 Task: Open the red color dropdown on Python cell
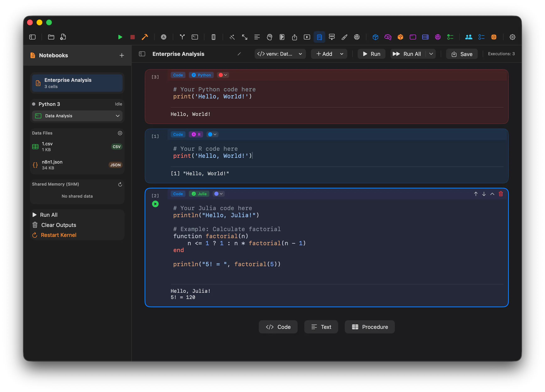pyautogui.click(x=223, y=75)
